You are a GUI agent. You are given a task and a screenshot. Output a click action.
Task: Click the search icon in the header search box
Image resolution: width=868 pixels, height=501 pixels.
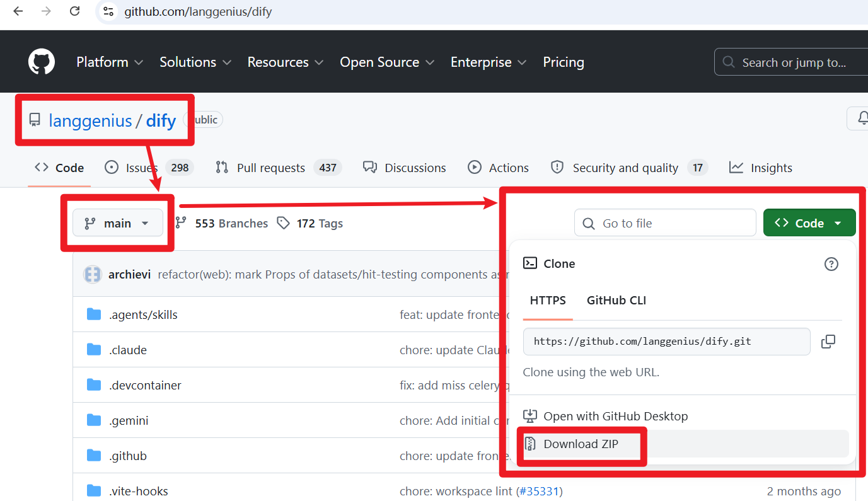click(x=729, y=62)
